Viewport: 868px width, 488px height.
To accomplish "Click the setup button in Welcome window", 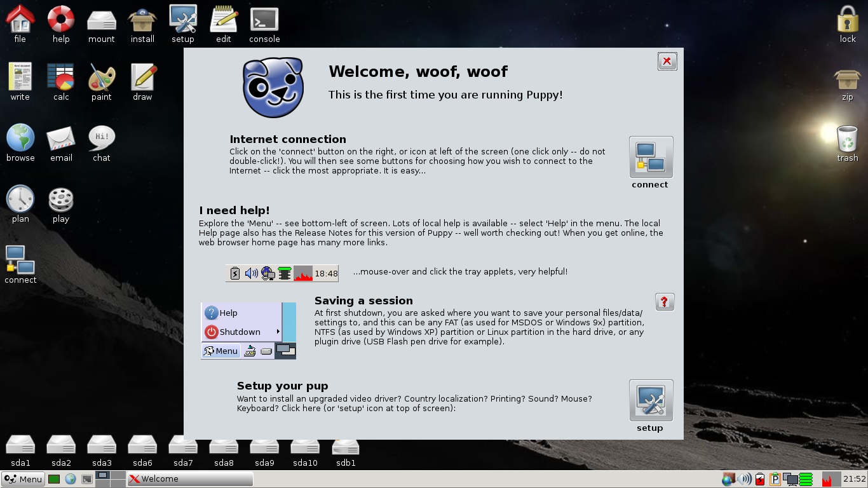I will tap(651, 400).
